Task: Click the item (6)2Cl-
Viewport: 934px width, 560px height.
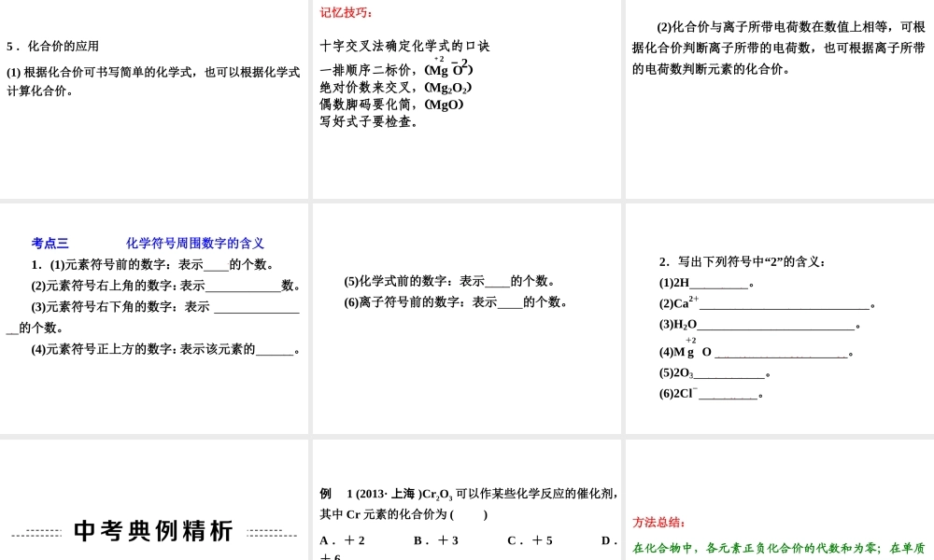Action: point(711,393)
